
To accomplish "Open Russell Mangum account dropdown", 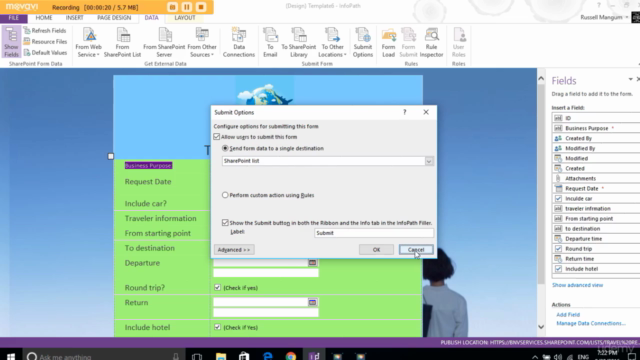I will click(627, 18).
